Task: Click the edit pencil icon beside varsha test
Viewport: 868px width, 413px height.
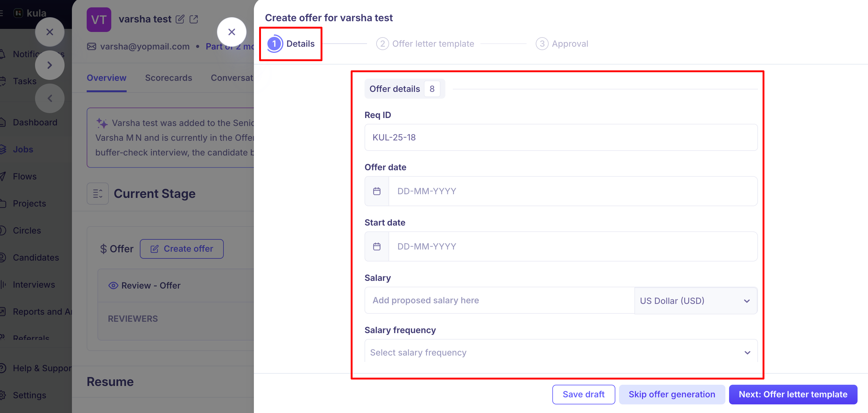Action: [x=180, y=19]
